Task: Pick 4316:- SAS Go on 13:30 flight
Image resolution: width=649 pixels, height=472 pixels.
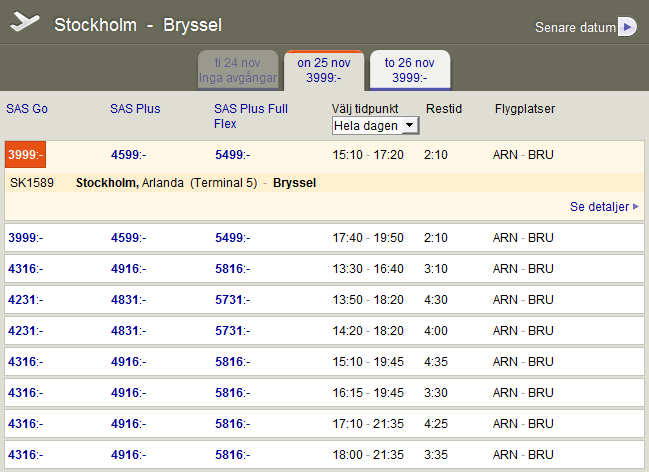Action: [25, 269]
